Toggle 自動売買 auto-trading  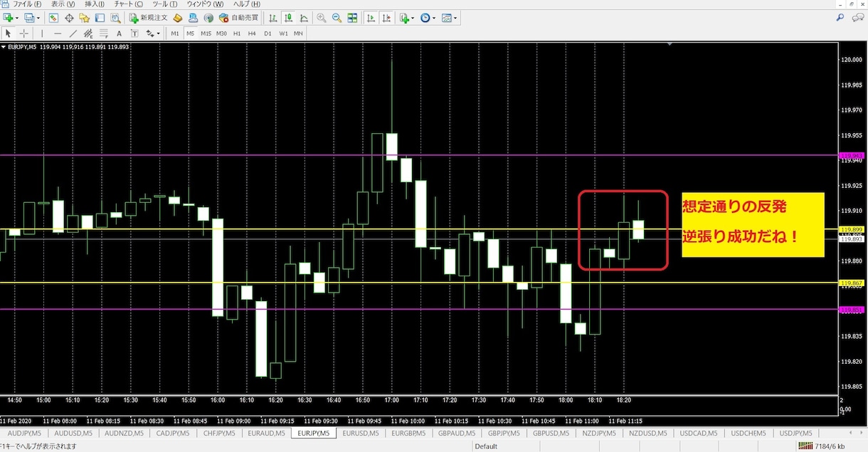(x=238, y=18)
